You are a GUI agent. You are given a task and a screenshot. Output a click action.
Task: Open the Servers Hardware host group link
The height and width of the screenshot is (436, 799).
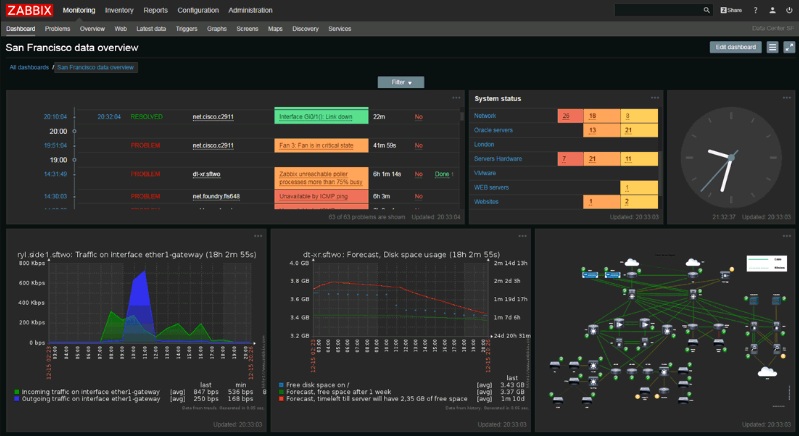pos(498,158)
